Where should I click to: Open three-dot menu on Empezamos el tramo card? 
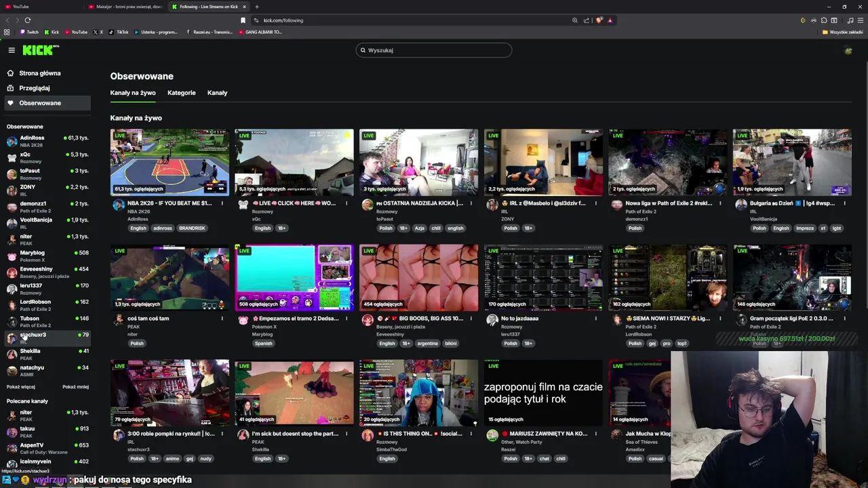347,319
